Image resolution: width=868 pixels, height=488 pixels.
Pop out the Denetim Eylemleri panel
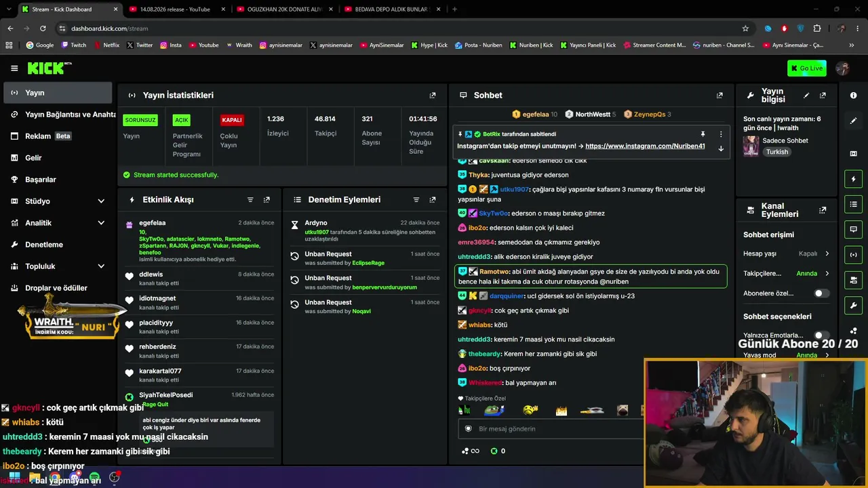coord(433,200)
